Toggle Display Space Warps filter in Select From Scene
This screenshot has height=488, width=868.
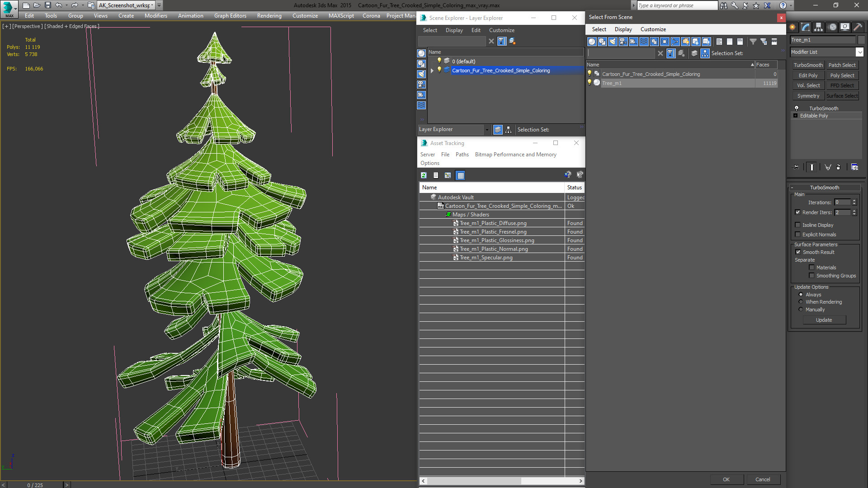click(644, 42)
